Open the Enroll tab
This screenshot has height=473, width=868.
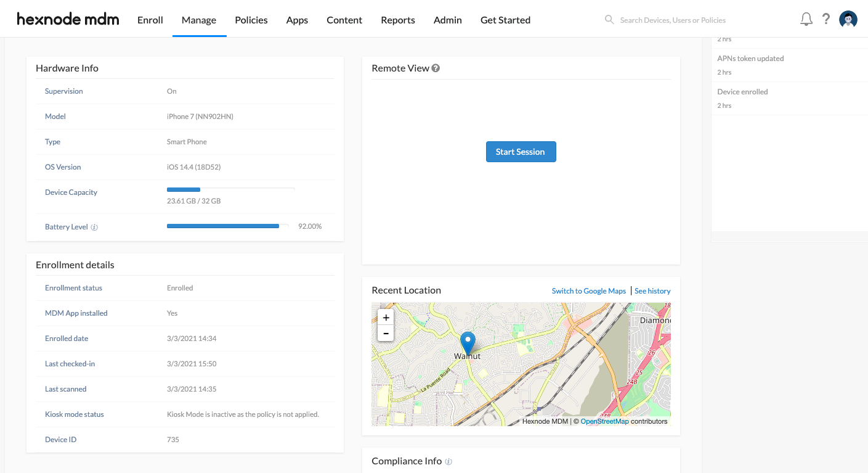coord(150,20)
